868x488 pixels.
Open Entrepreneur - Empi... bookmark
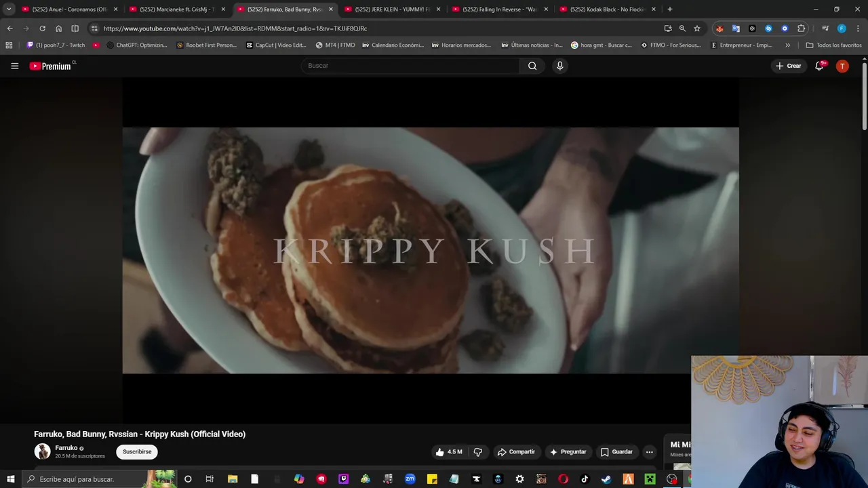(x=742, y=45)
